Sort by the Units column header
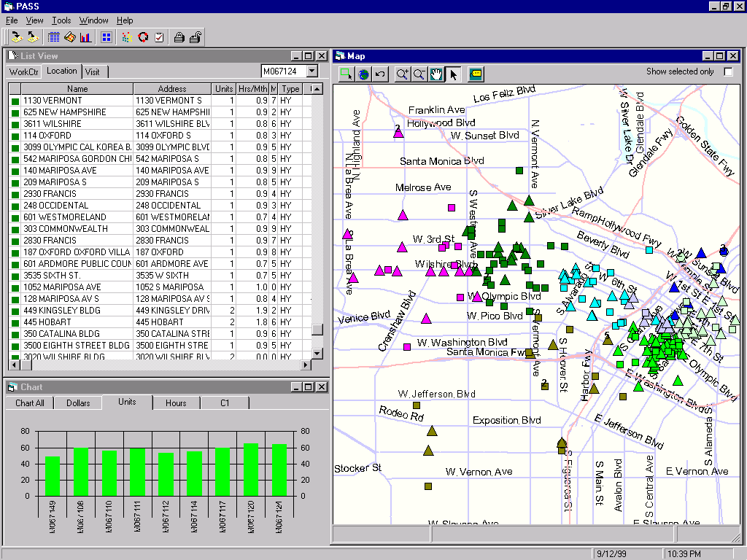This screenshot has width=747, height=560. click(224, 88)
